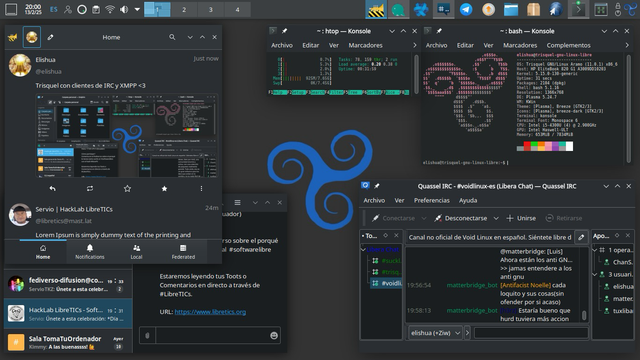The image size is (640, 360).
Task: Expand hidden system tray icons arrow
Action: point(137,9)
